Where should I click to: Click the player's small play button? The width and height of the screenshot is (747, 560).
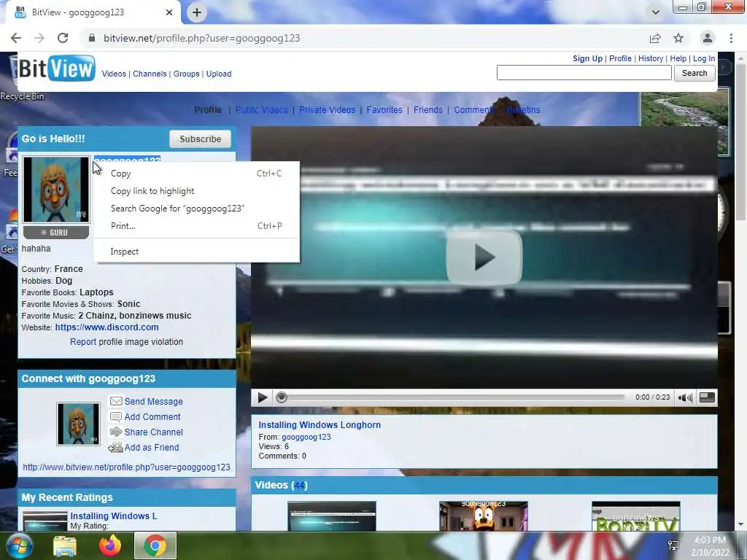coord(262,397)
